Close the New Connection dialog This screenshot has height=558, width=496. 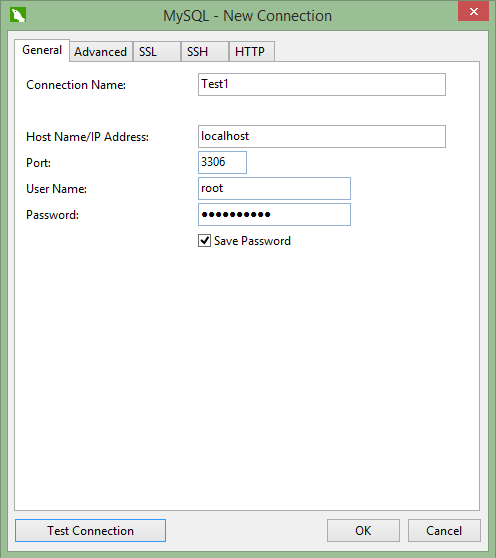coord(473,11)
